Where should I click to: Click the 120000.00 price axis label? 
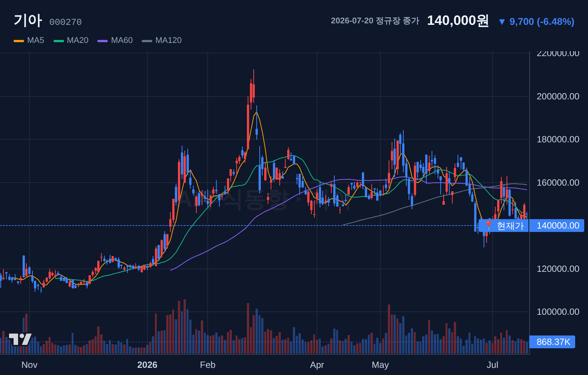point(558,269)
